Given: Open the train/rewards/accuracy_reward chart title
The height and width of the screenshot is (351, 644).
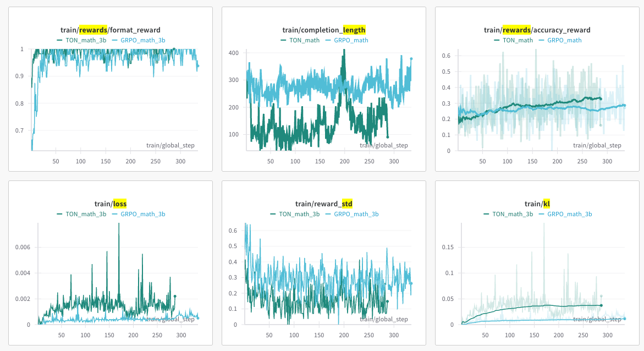Looking at the screenshot, I should click(x=537, y=30).
